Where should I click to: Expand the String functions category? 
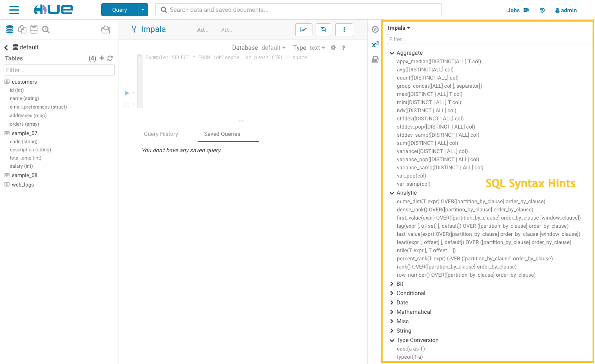point(392,331)
